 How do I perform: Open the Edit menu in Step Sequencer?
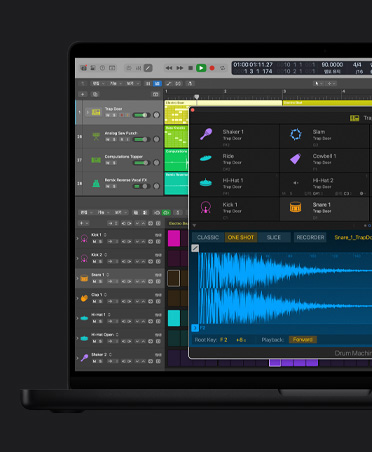86,212
